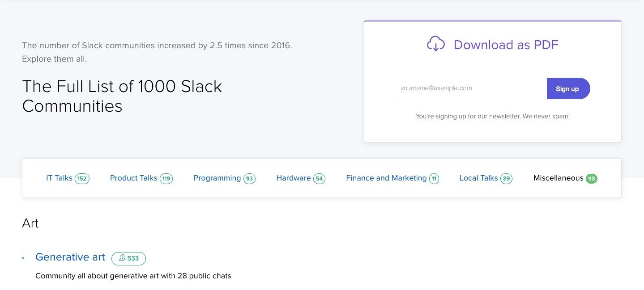
Task: Switch to the Local Talks tab
Action: [x=478, y=178]
